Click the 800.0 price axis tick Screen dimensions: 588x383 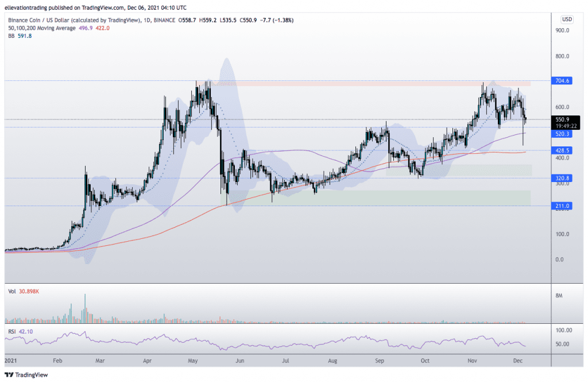coord(562,56)
